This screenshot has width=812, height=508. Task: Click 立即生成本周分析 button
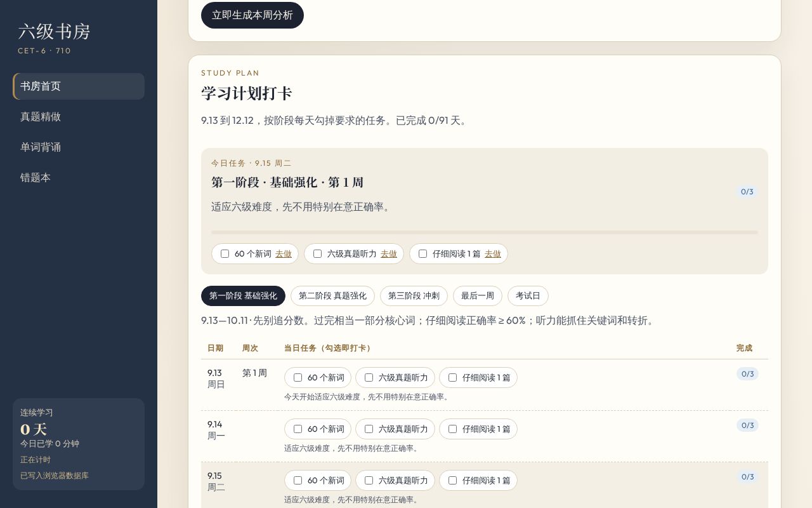point(252,15)
